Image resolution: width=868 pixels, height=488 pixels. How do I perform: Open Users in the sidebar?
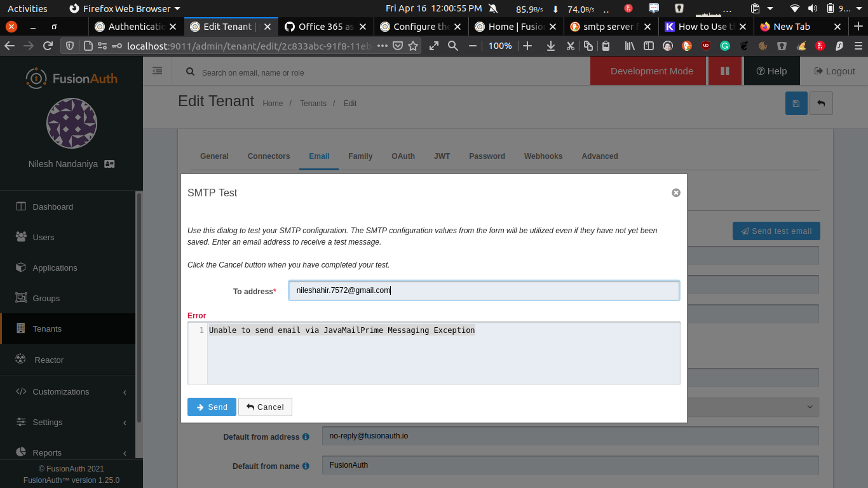pos(67,237)
